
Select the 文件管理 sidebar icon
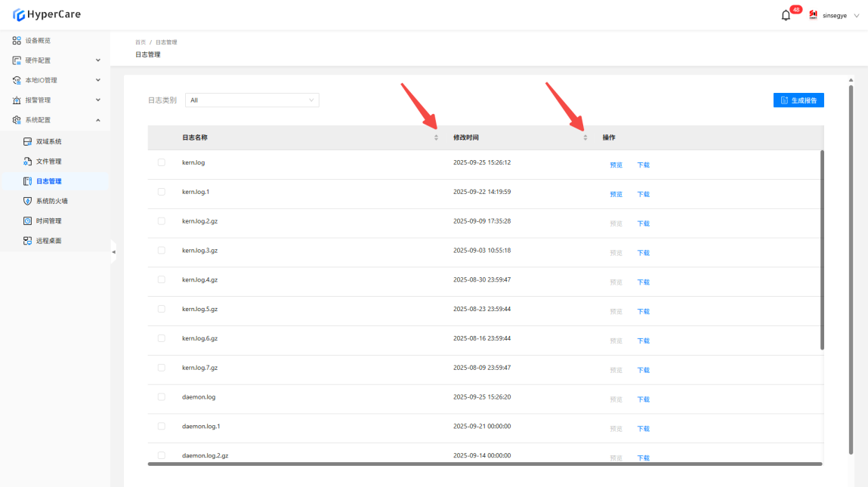(x=28, y=162)
